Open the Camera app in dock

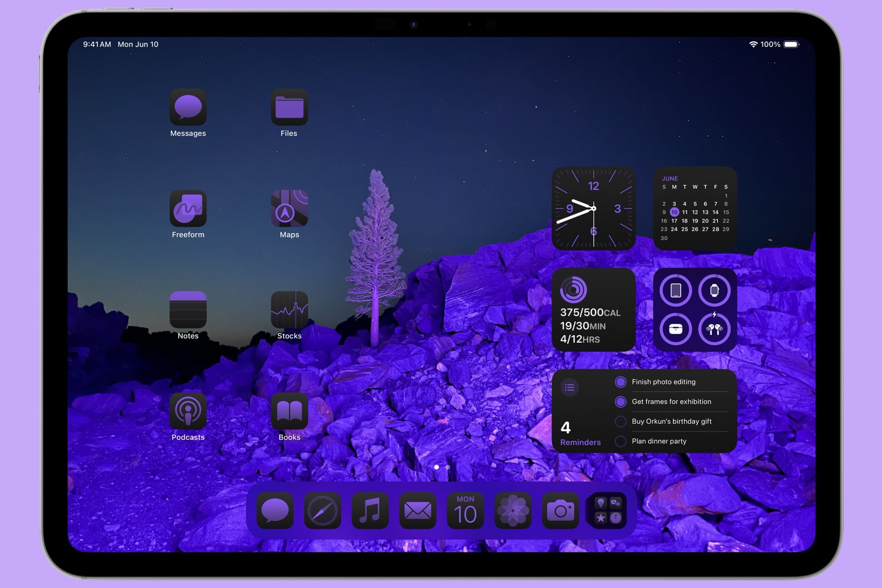560,511
